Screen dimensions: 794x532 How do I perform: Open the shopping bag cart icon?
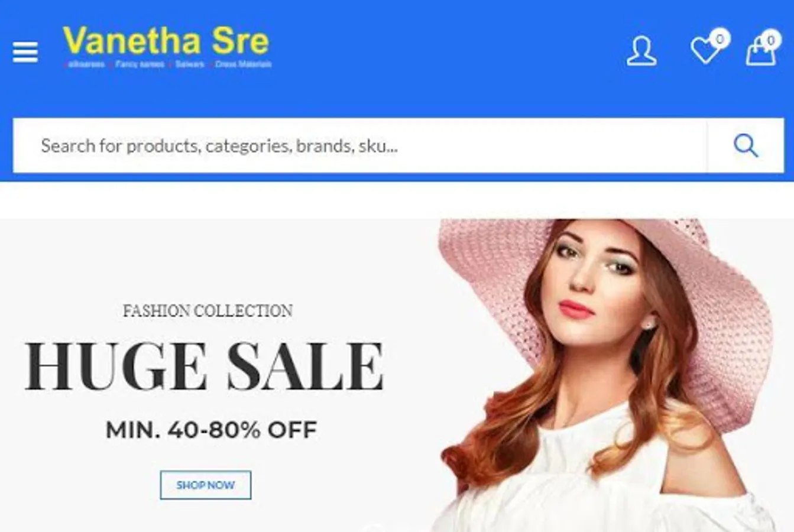(x=760, y=52)
